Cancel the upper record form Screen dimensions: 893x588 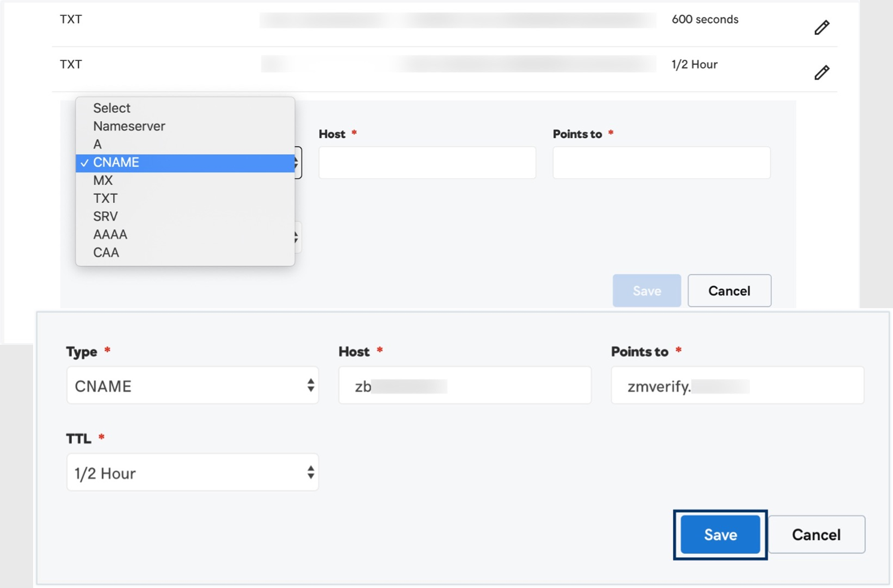point(729,291)
